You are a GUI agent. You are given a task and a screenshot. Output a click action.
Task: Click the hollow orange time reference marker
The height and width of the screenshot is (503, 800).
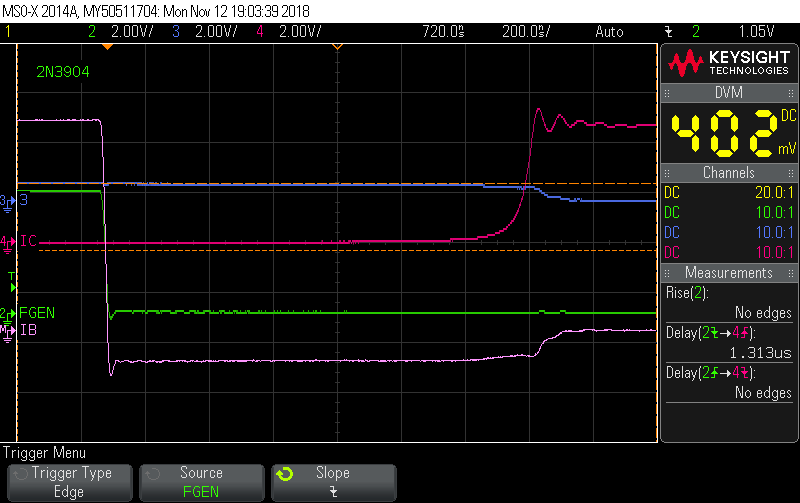tap(337, 47)
